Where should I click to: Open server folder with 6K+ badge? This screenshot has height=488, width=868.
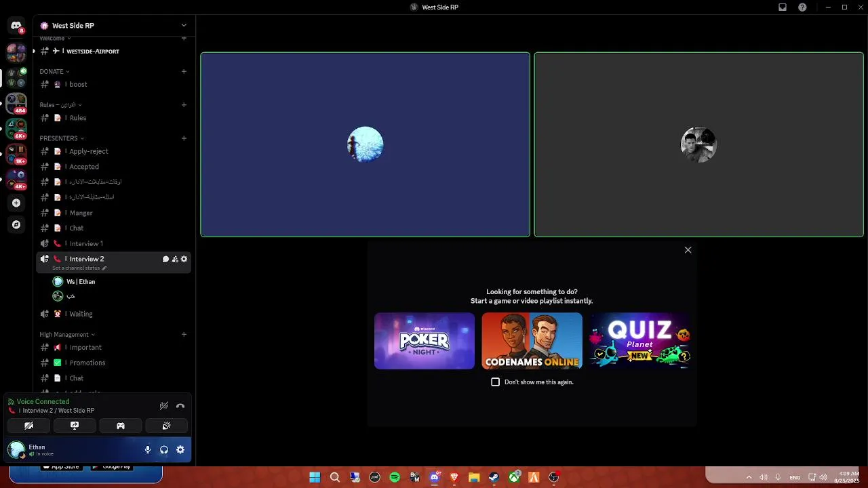click(x=16, y=128)
